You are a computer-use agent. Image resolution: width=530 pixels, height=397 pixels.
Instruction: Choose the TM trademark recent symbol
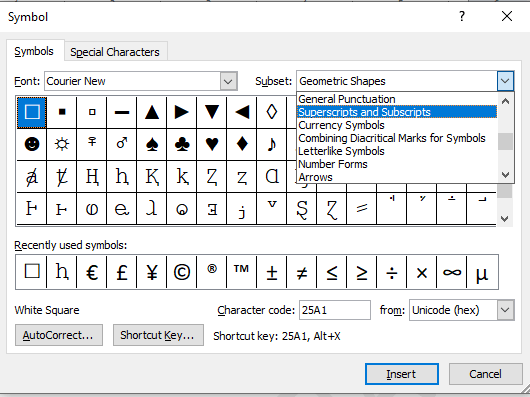(x=242, y=272)
